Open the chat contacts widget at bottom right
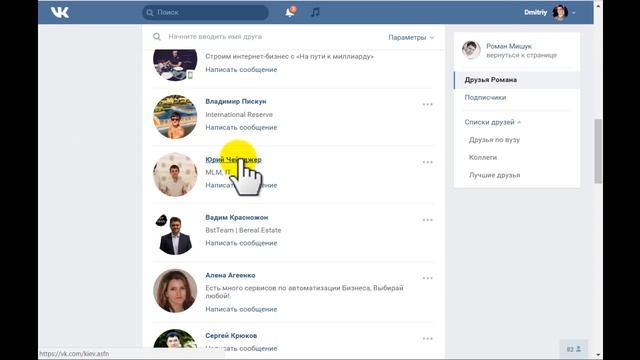This screenshot has width=640, height=360. pyautogui.click(x=573, y=349)
